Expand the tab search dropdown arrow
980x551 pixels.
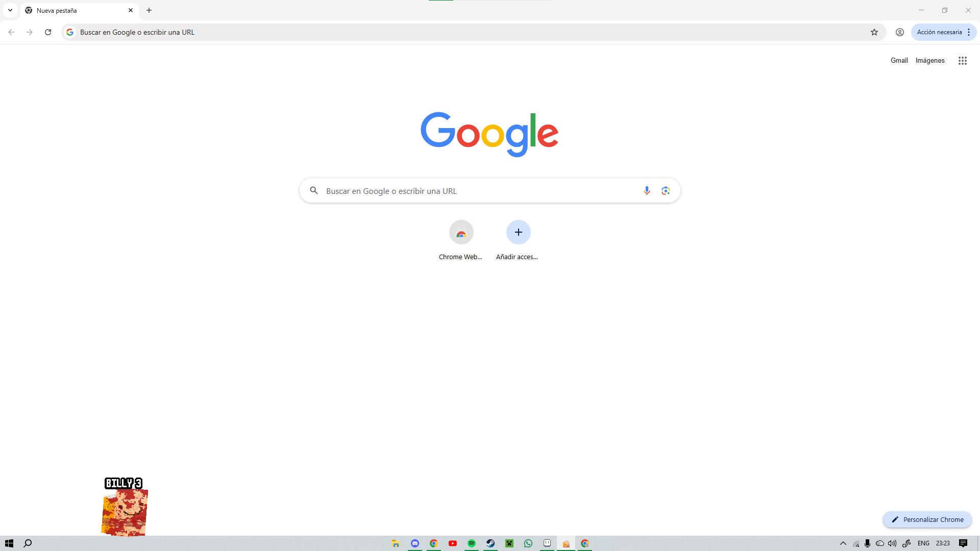point(10,10)
